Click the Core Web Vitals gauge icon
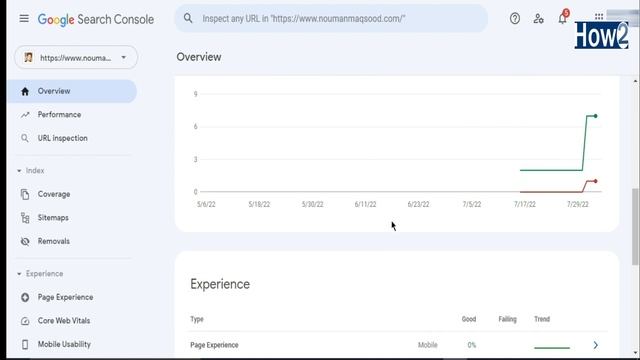The height and width of the screenshot is (360, 640). tap(25, 321)
